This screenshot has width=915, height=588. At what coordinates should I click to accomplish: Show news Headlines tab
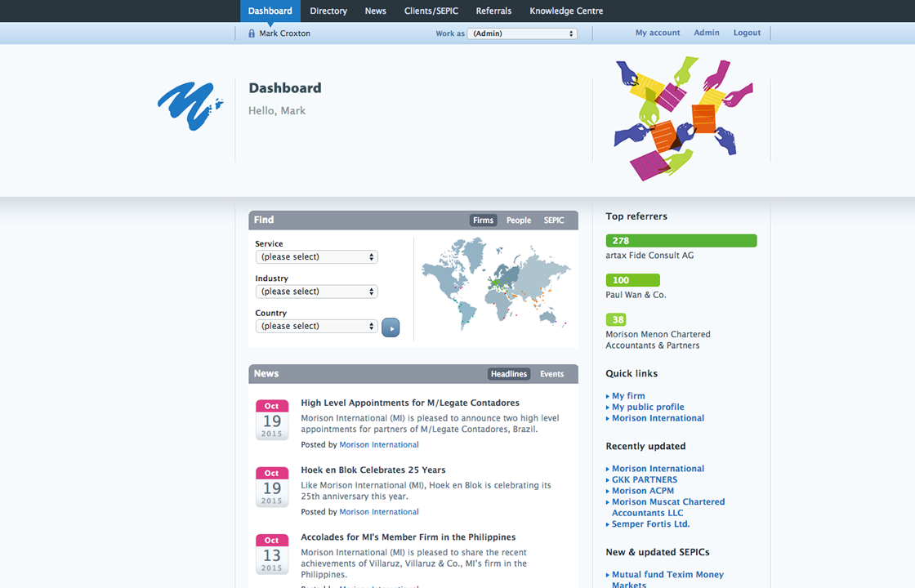[509, 374]
